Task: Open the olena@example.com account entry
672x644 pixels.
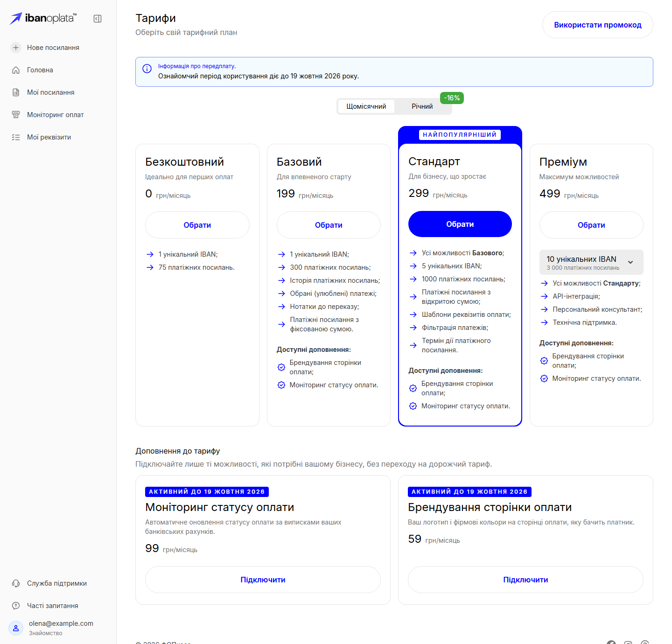Action: 58,628
